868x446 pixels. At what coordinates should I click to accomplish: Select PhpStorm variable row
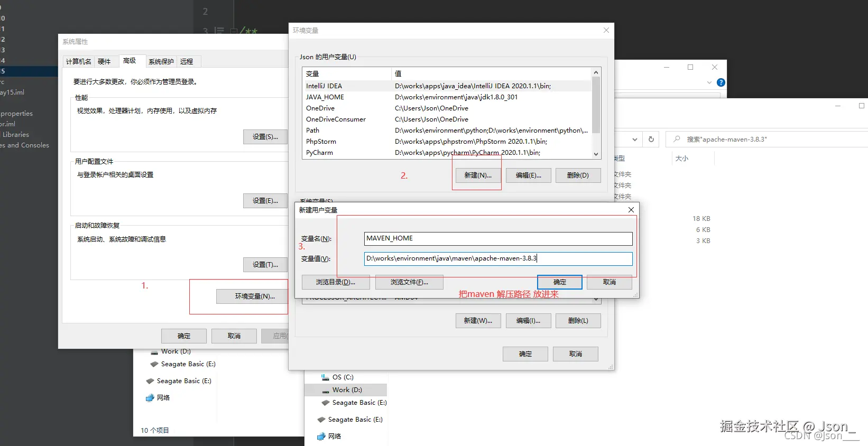coord(447,142)
